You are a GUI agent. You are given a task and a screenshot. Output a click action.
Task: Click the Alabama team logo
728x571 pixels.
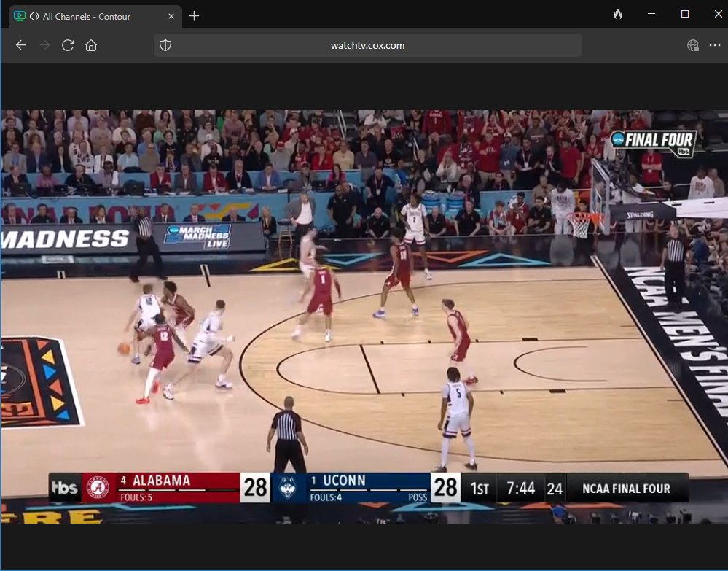[x=98, y=488]
